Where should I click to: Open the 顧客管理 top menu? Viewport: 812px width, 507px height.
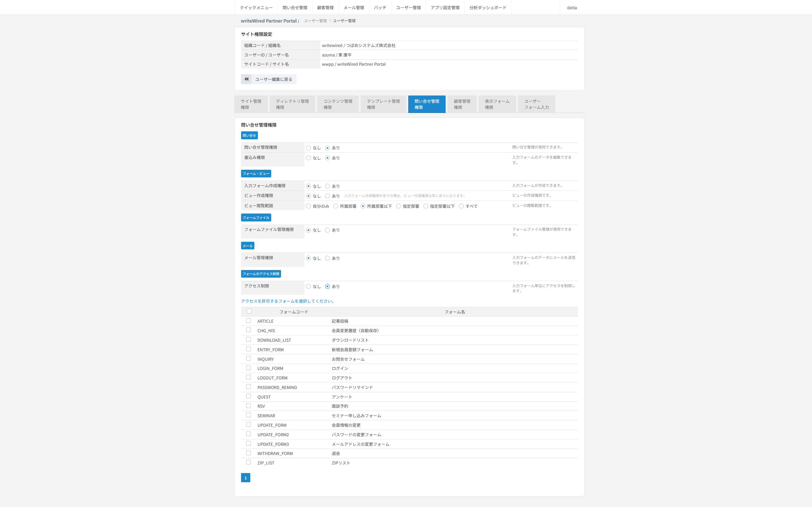[x=325, y=7]
